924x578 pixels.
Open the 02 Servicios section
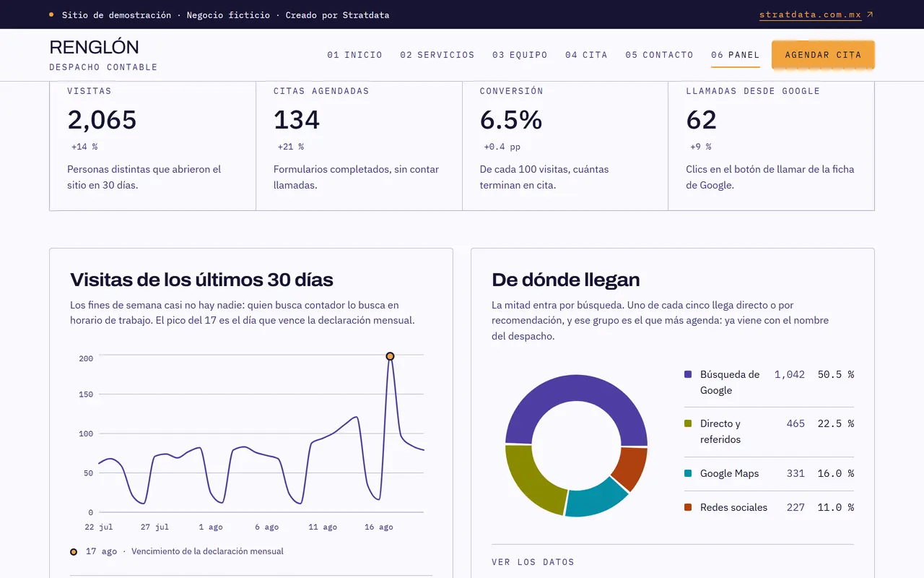pos(437,55)
